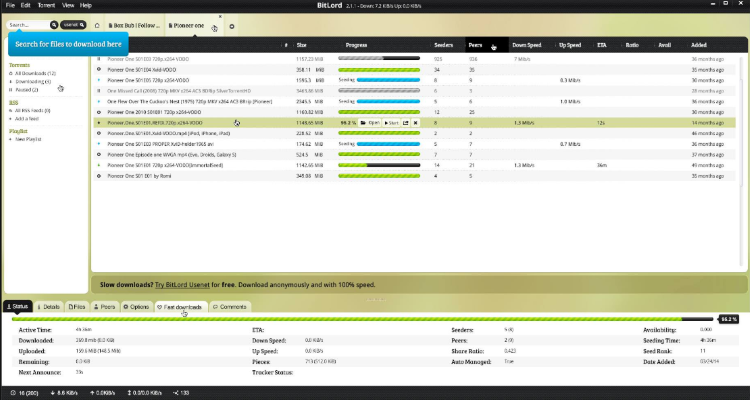Switch to the Details tab
Screen dimensions: 750x400
pyautogui.click(x=48, y=307)
